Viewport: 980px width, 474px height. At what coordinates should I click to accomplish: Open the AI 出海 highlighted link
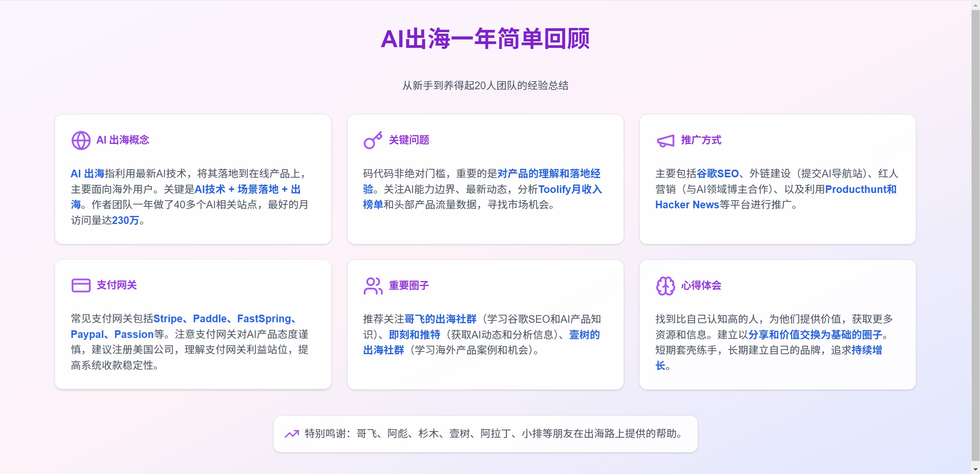point(87,173)
